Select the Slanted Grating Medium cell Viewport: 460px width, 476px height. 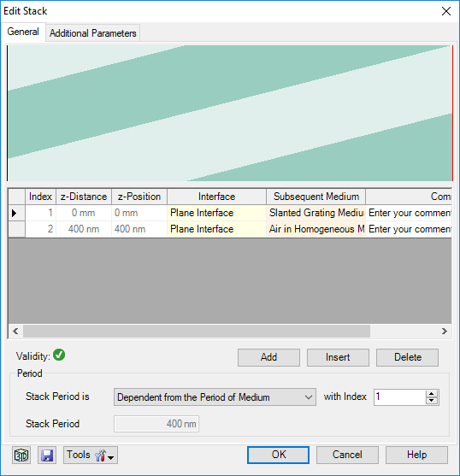click(316, 213)
